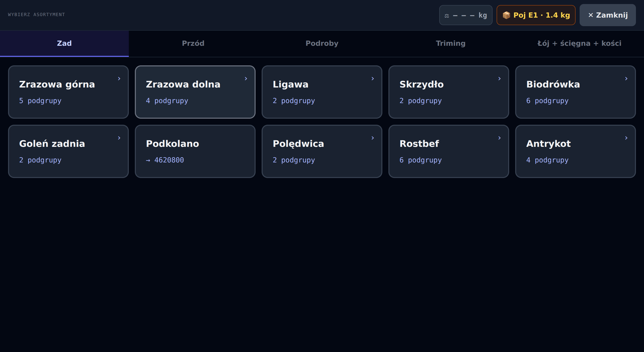644x352 pixels.
Task: Expand chevron on Ligawa card
Action: pos(373,79)
